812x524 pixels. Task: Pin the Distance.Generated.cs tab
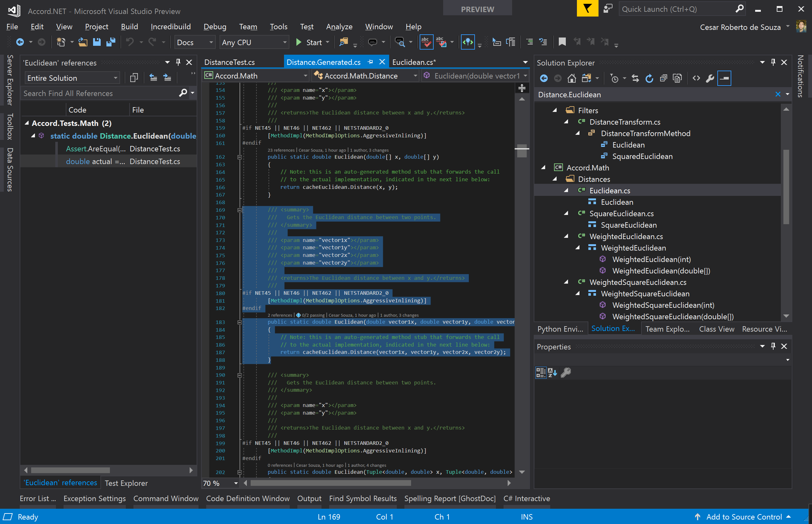(370, 62)
